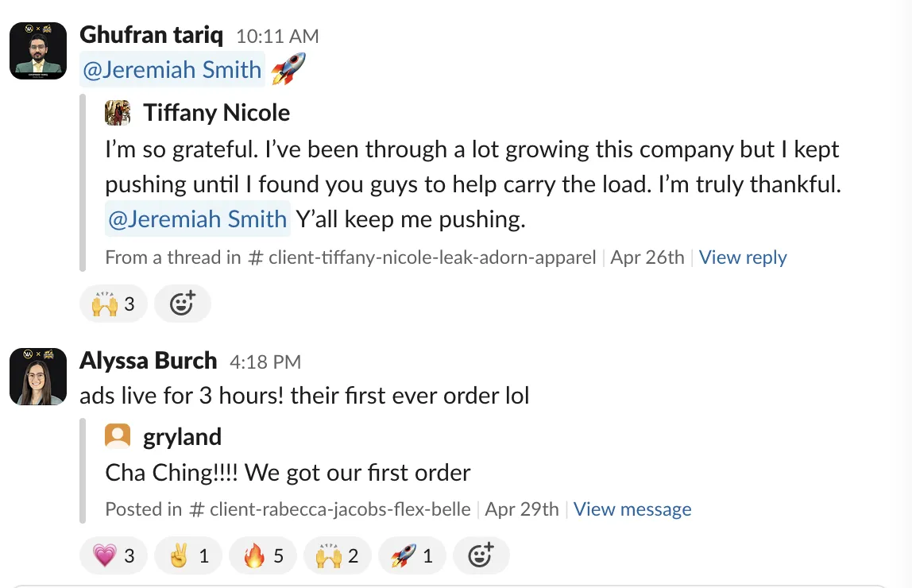912x588 pixels.
Task: Click the Ghufran tariq sender name
Action: [151, 35]
